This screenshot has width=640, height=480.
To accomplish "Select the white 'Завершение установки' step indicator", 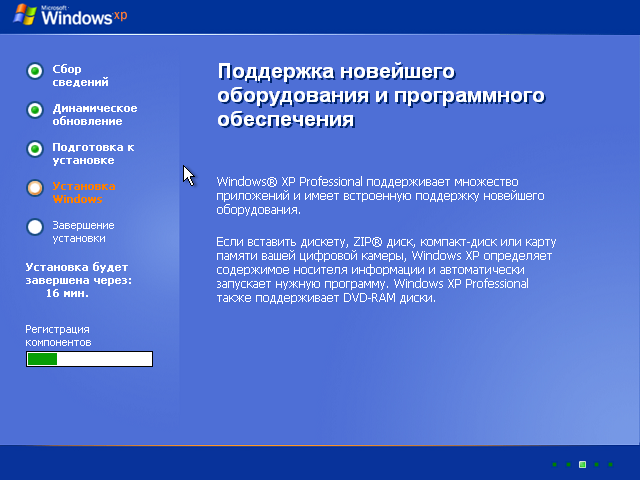I will pyautogui.click(x=35, y=227).
